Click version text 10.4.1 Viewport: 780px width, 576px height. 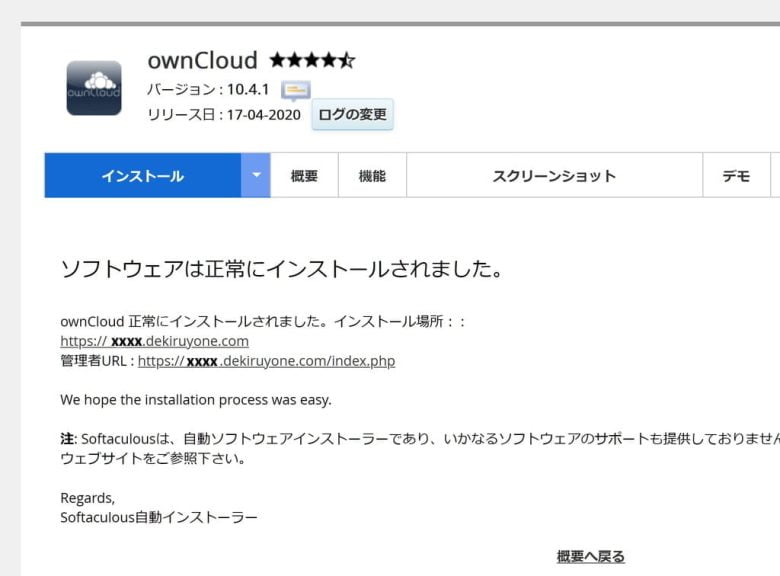point(248,90)
